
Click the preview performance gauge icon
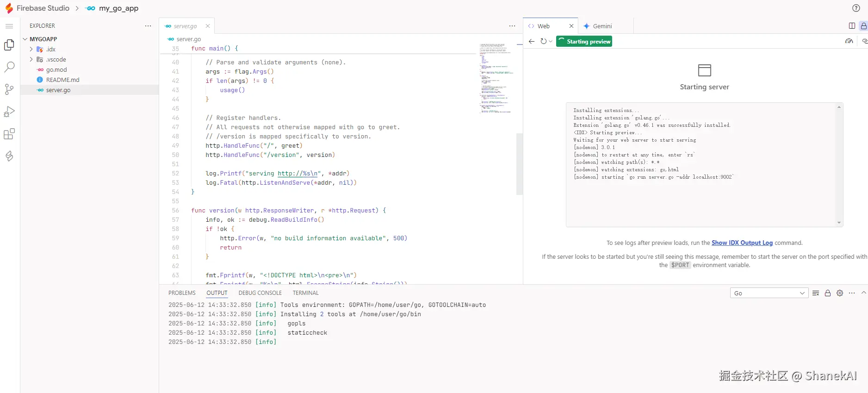pos(849,41)
